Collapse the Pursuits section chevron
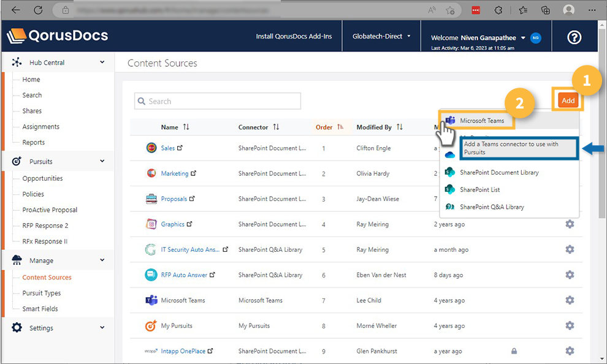607x364 pixels. 102,161
